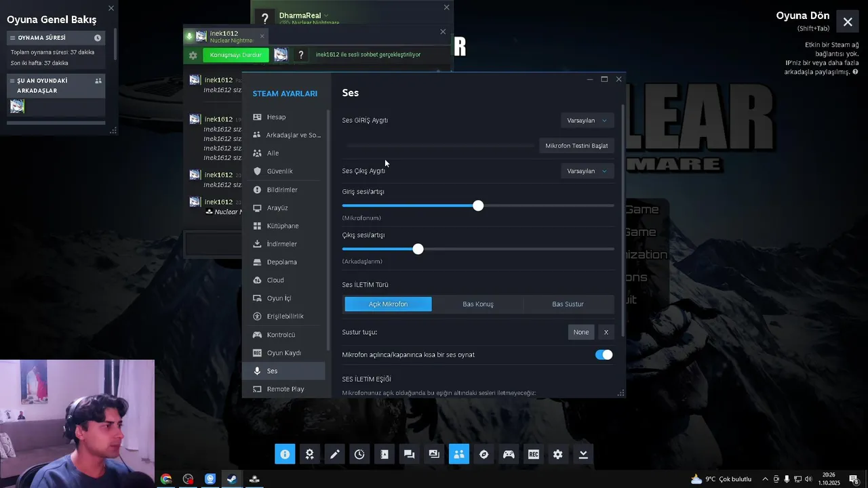The height and width of the screenshot is (488, 868).
Task: Click the question-mark avatar in voice chat bar
Action: (x=301, y=55)
